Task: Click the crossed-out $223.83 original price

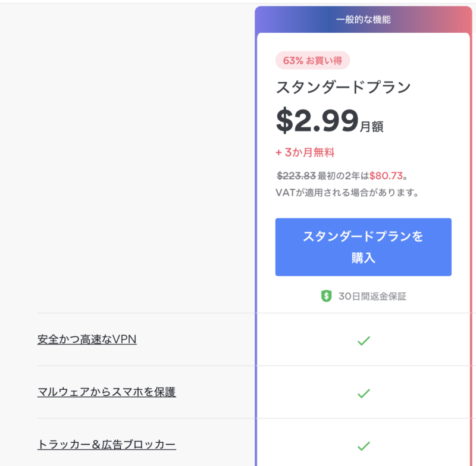Action: coord(296,176)
